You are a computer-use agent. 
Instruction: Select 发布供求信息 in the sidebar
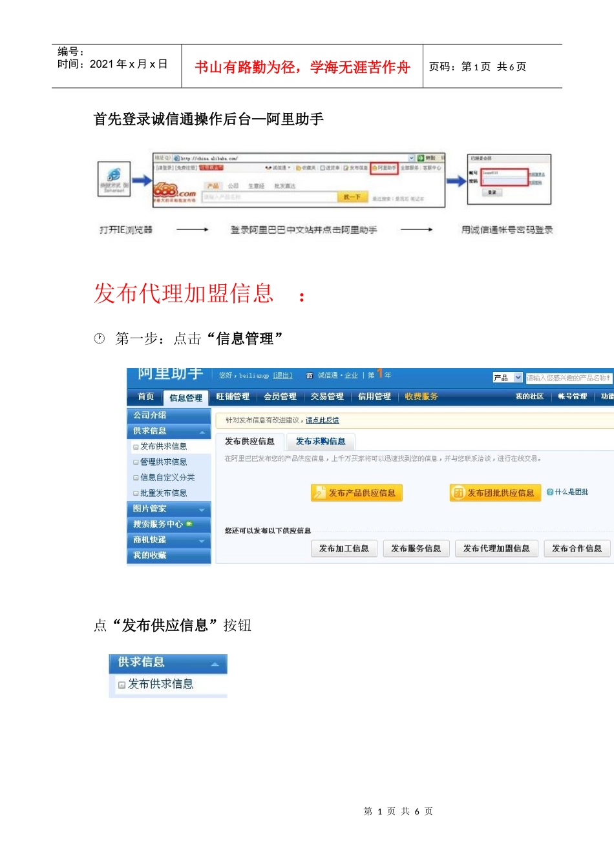(x=164, y=446)
